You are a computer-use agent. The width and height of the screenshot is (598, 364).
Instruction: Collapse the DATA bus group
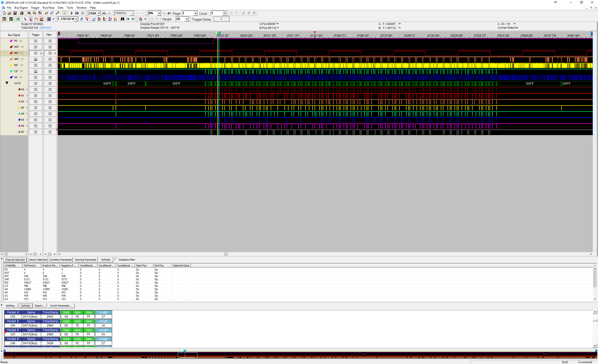click(x=7, y=83)
